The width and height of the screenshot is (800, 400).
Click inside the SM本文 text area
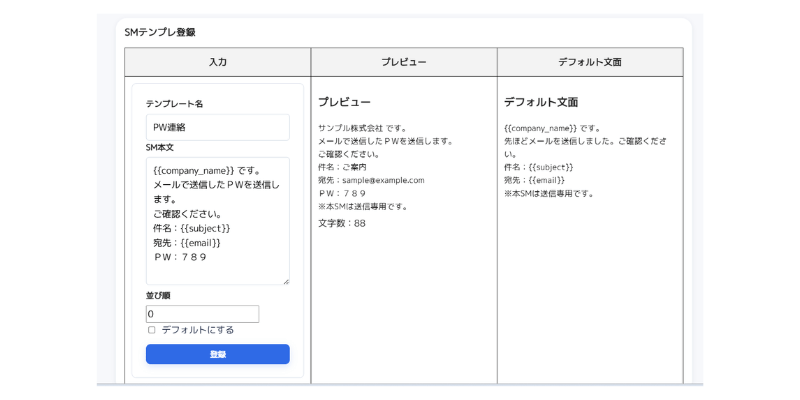coord(217,220)
